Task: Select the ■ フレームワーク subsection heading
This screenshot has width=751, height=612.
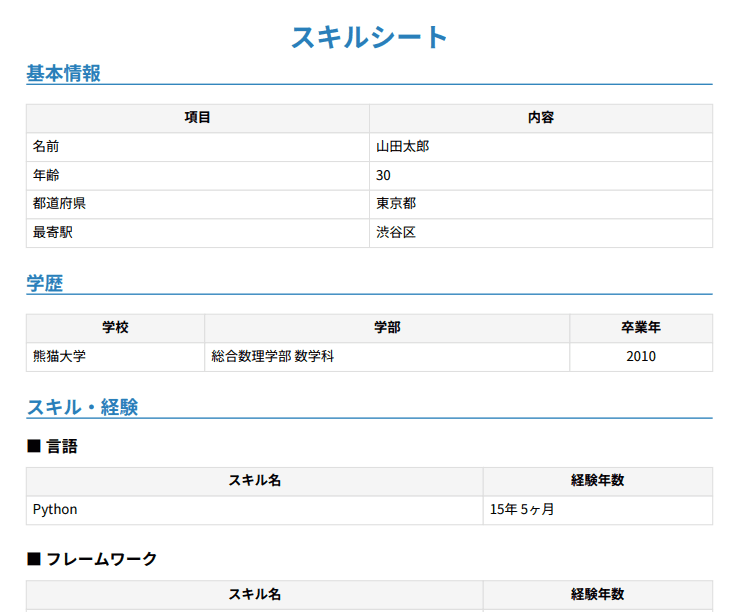Action: (x=92, y=559)
